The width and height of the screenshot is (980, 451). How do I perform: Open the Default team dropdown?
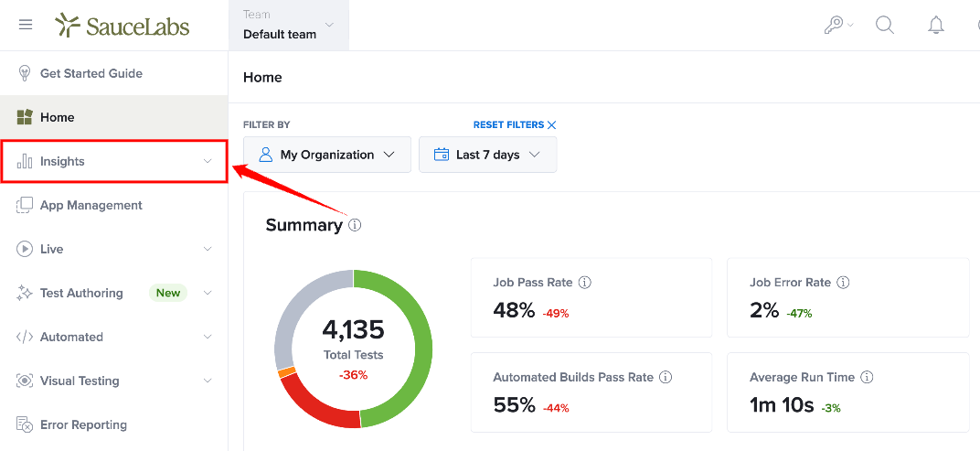point(288,25)
